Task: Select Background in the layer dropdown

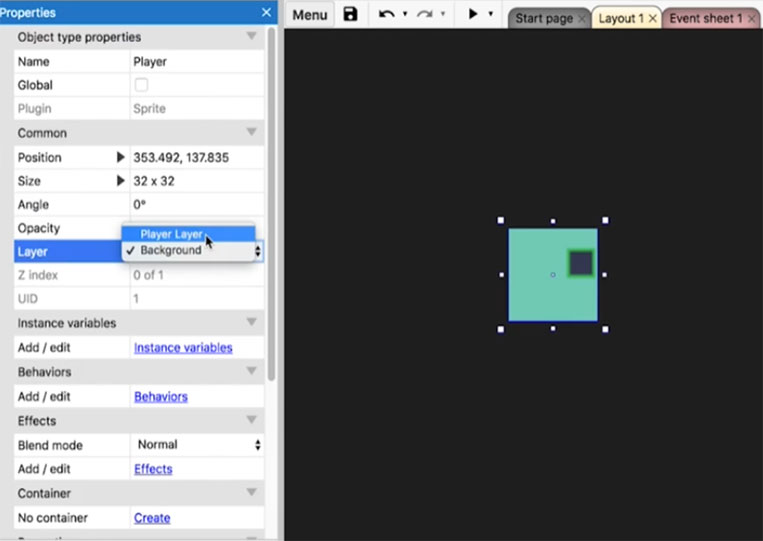Action: coord(188,250)
